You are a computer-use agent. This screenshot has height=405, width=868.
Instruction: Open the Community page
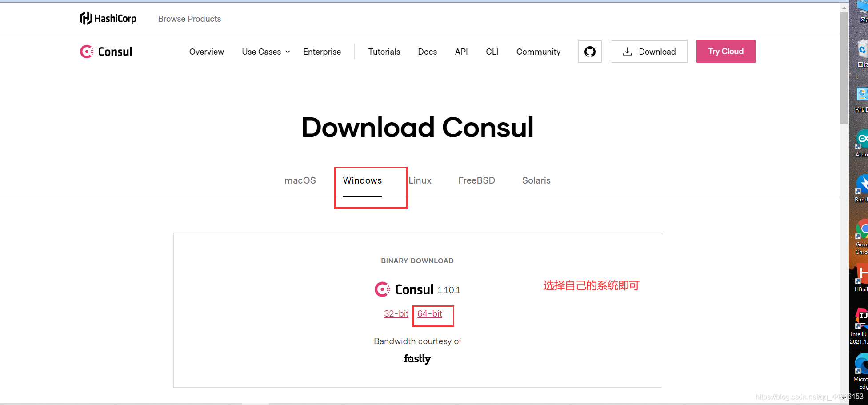[x=538, y=52]
